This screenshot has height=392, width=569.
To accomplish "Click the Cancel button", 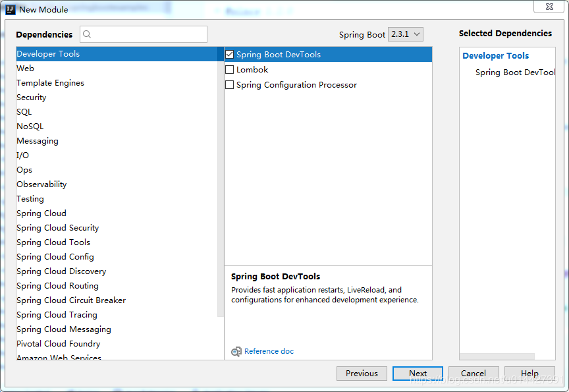I will pyautogui.click(x=474, y=373).
